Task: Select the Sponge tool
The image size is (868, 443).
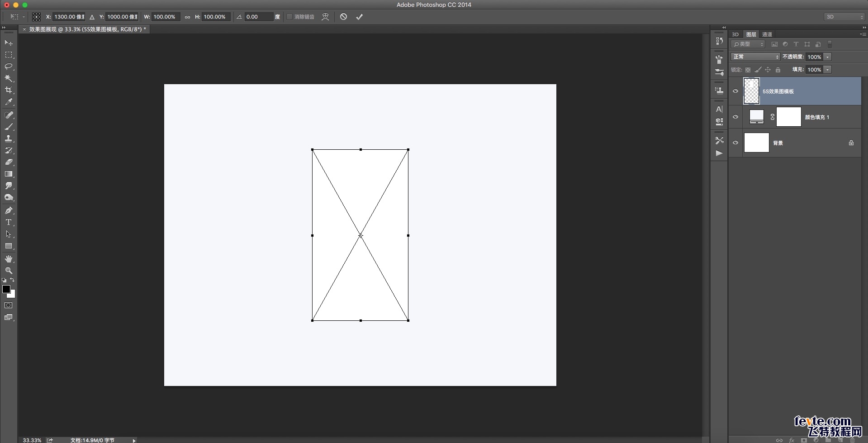Action: [x=9, y=198]
